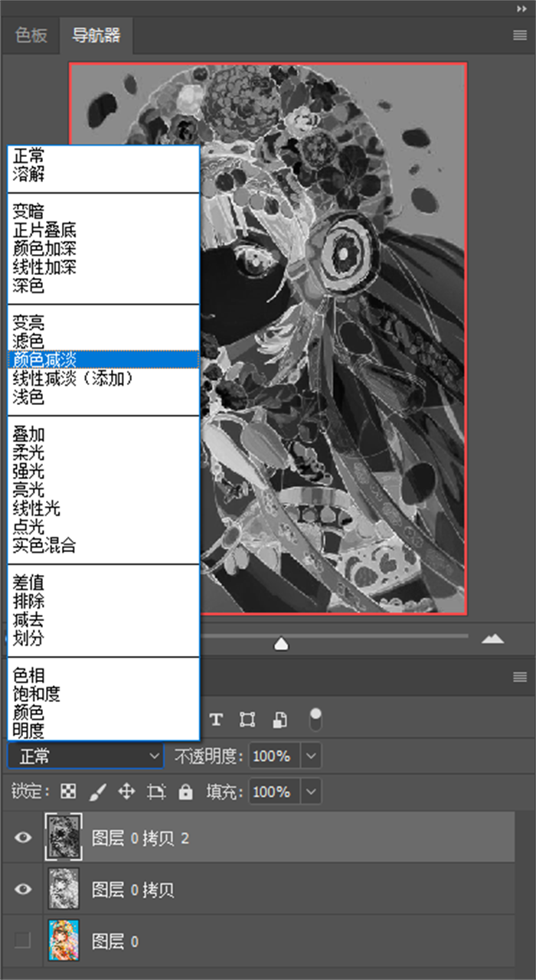This screenshot has height=980, width=536.
Task: Choose the 颜色加深 blend mode
Action: (x=103, y=248)
